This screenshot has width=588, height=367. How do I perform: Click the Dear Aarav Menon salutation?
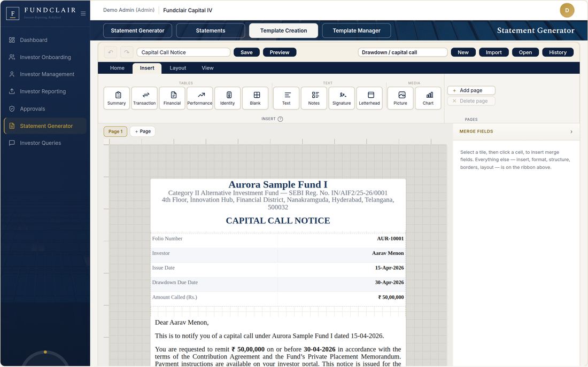coord(182,322)
